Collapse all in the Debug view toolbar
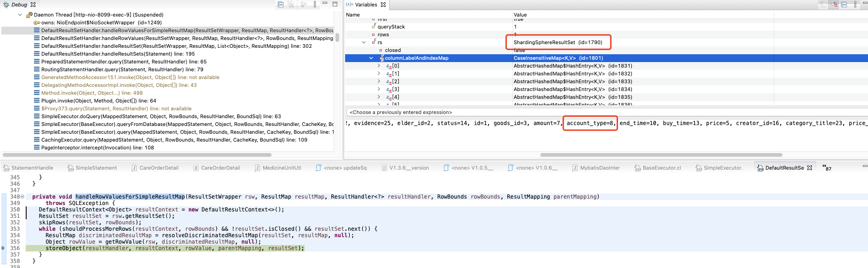The image size is (868, 268). 281,5
